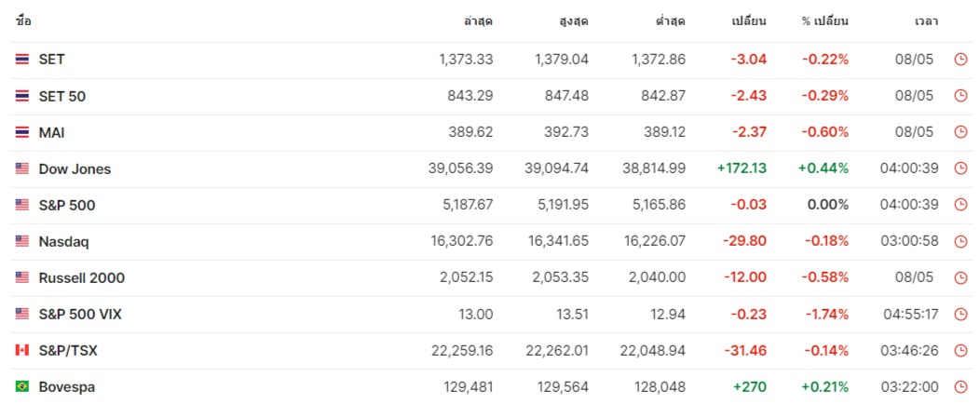Open the S&P/TSX index link
The image size is (980, 404).
click(67, 350)
